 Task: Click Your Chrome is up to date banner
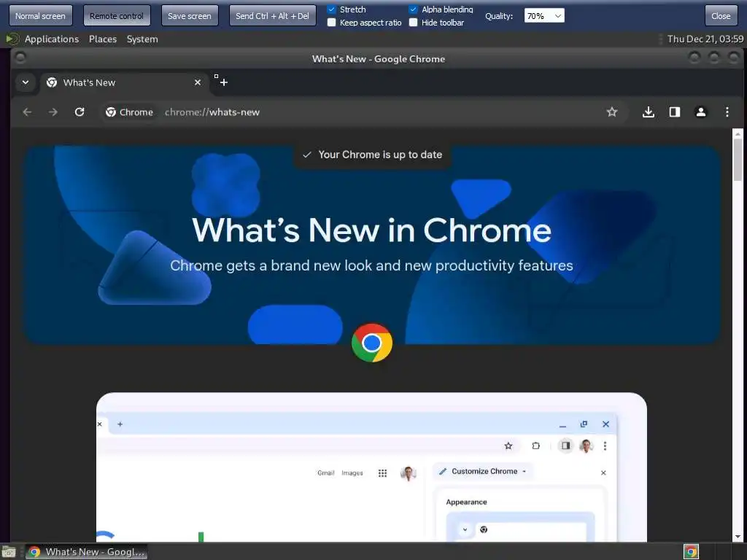[x=373, y=155]
